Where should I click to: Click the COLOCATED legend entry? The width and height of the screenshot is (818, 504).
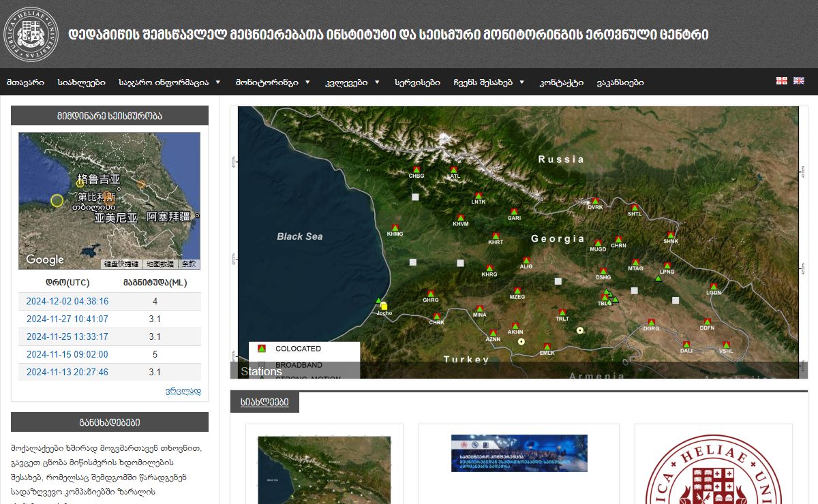[298, 349]
